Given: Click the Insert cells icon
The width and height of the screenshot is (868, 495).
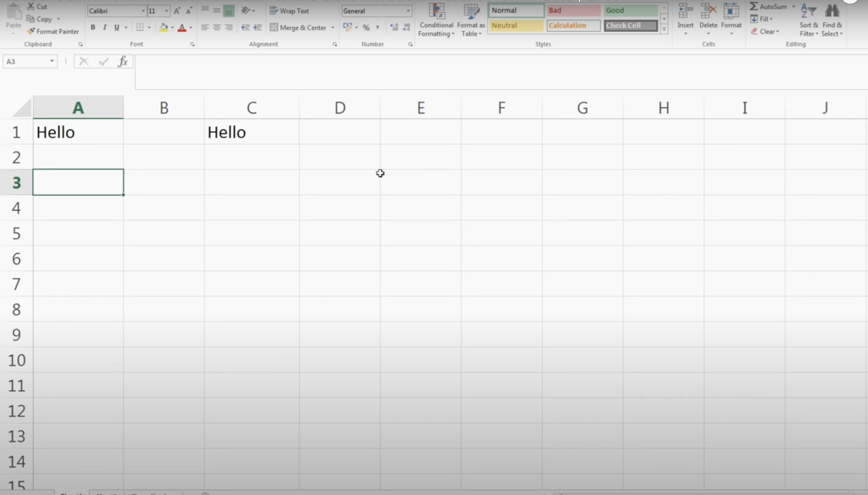Looking at the screenshot, I should pos(685,11).
